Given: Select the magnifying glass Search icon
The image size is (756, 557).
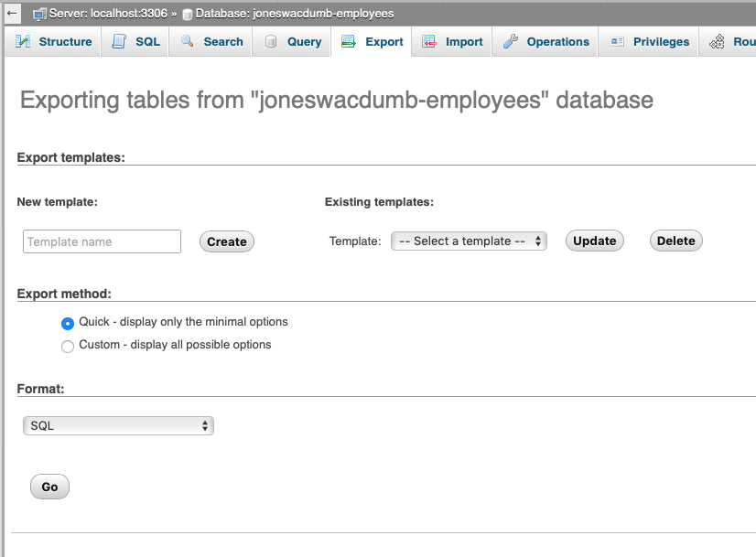Looking at the screenshot, I should tap(185, 41).
